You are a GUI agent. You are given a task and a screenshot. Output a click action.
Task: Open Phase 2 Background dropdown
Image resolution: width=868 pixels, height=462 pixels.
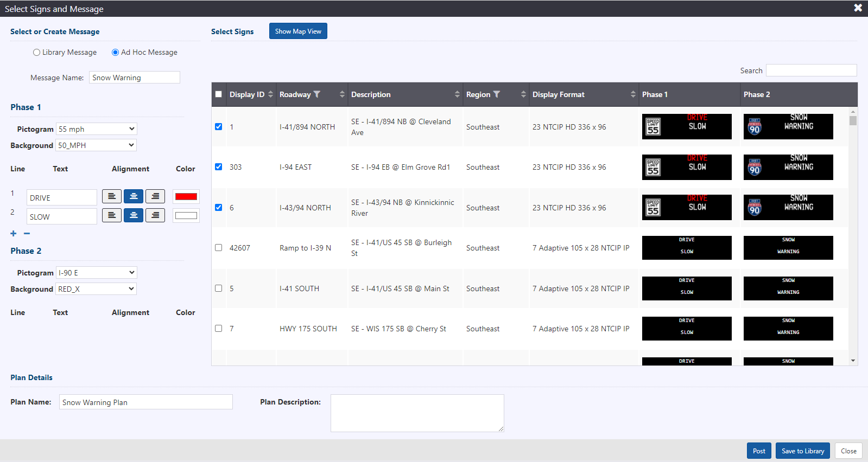click(x=96, y=289)
